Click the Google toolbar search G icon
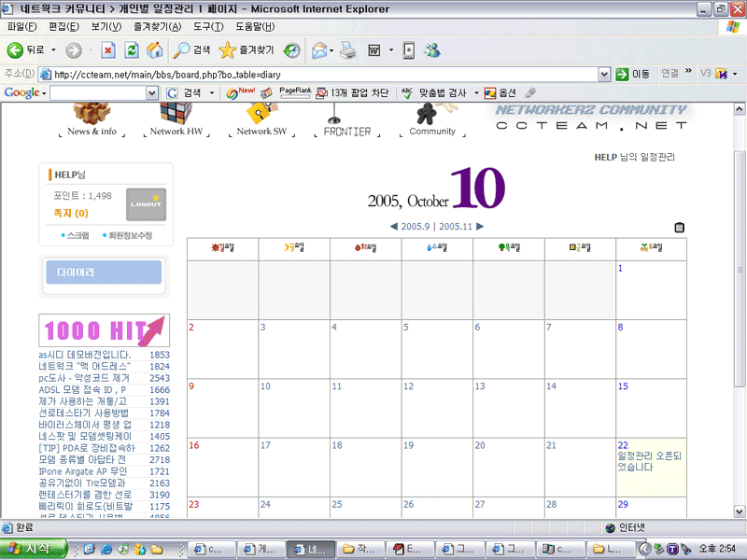Image resolution: width=747 pixels, height=560 pixels. [172, 92]
